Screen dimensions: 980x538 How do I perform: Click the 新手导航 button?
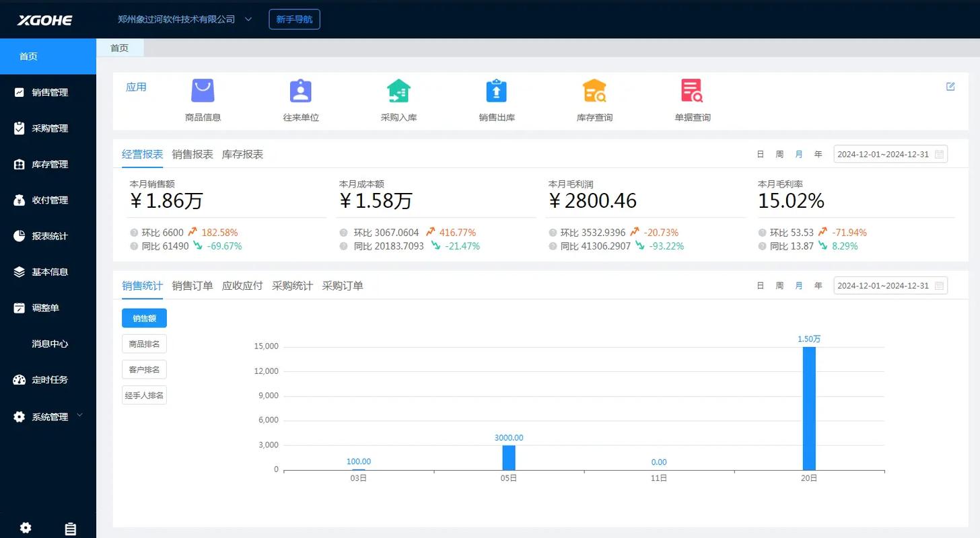pos(294,20)
